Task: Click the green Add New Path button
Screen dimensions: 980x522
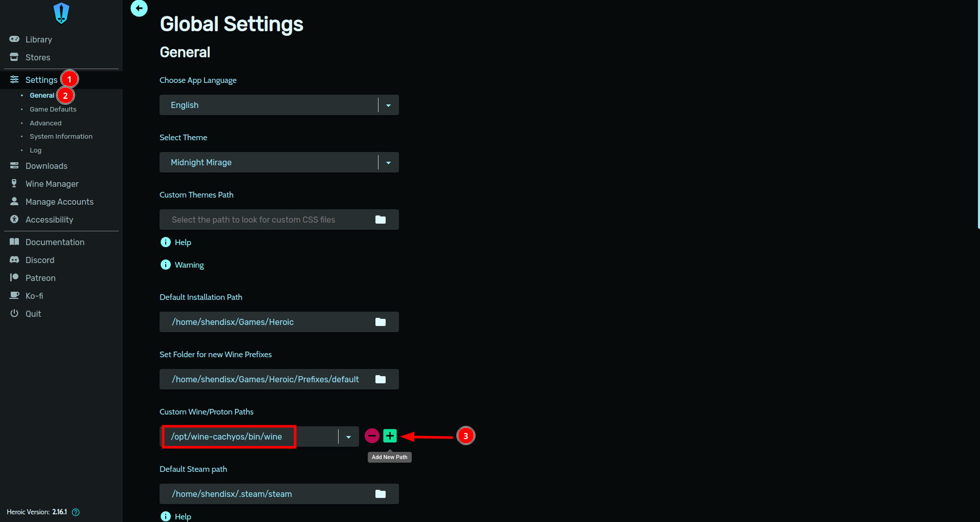Action: (390, 436)
